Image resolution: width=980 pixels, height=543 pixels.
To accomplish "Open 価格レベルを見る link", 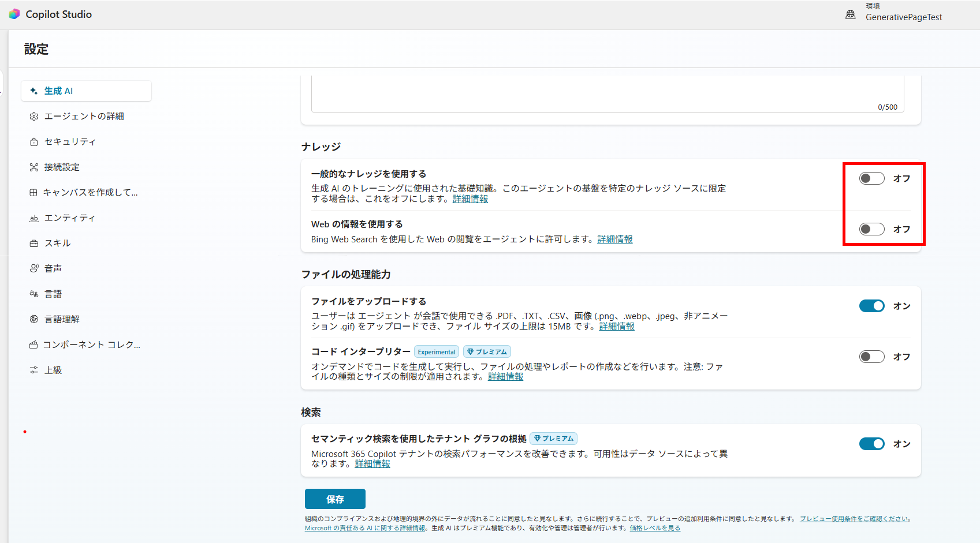I will 655,528.
